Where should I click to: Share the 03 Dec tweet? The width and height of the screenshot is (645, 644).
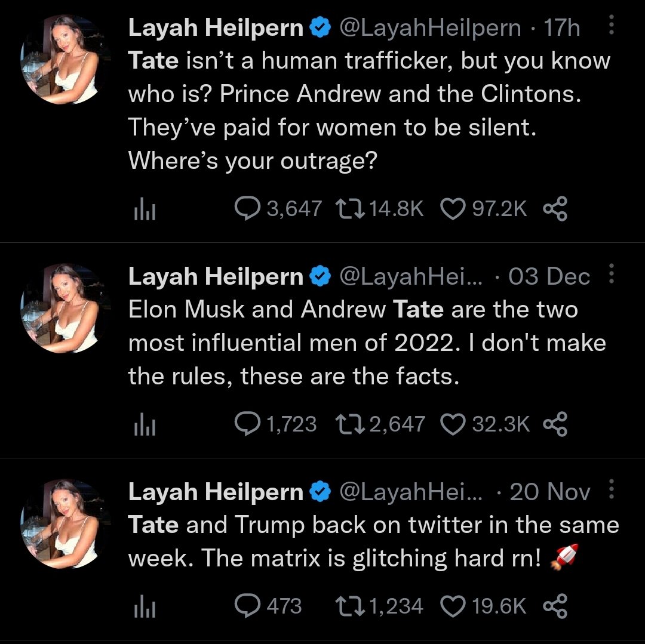click(555, 424)
